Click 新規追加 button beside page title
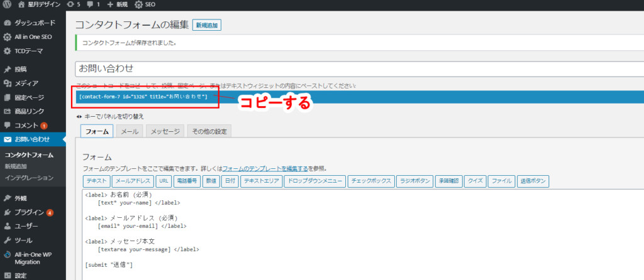This screenshot has width=644, height=280. 207,25
